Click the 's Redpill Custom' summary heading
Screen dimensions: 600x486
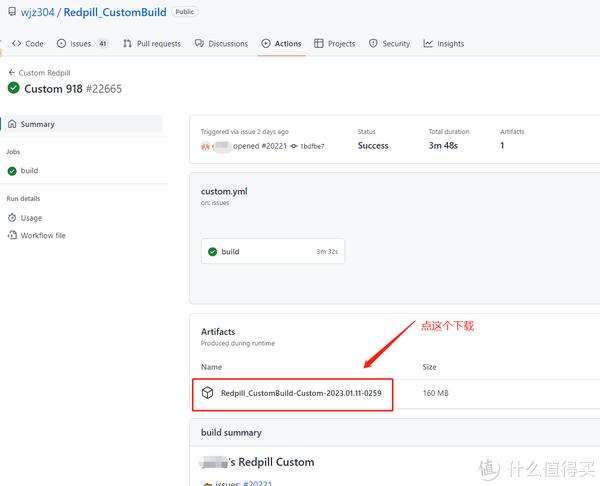272,462
